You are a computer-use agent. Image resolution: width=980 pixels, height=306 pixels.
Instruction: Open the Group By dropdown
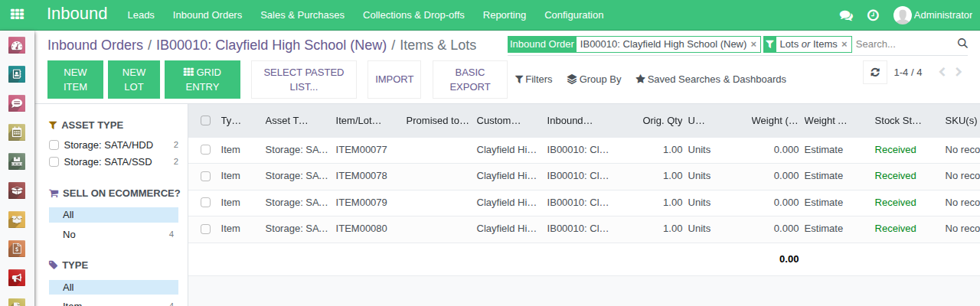coord(594,79)
